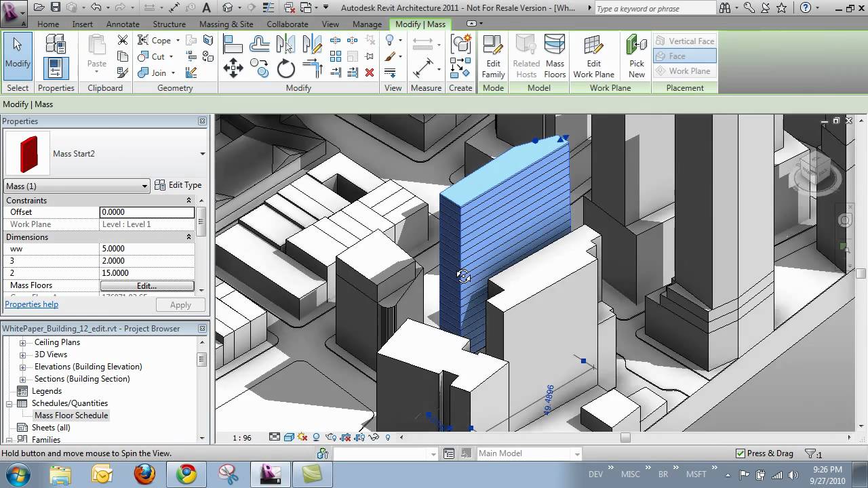Activate the Rotate tool
868x488 pixels.
[x=285, y=68]
